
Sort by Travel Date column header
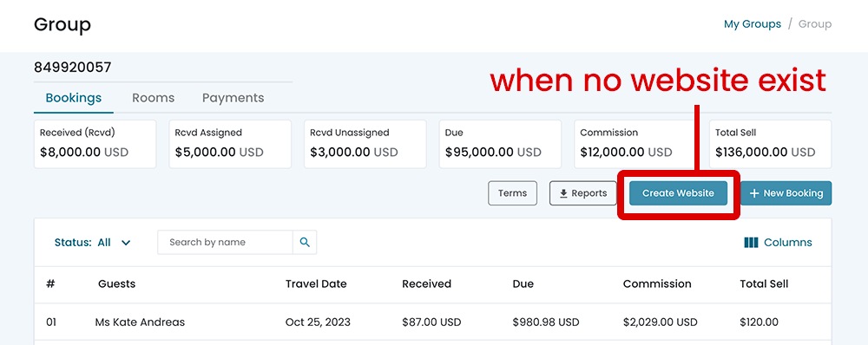pyautogui.click(x=316, y=283)
